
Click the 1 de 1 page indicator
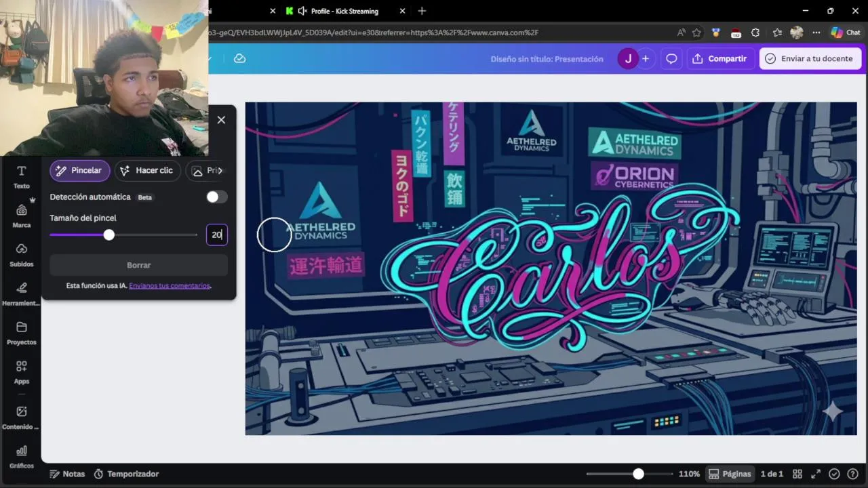tap(772, 474)
